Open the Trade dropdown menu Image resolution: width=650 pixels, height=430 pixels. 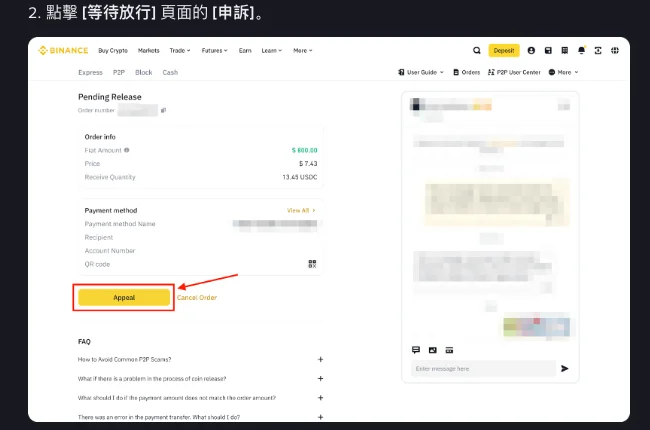click(180, 51)
